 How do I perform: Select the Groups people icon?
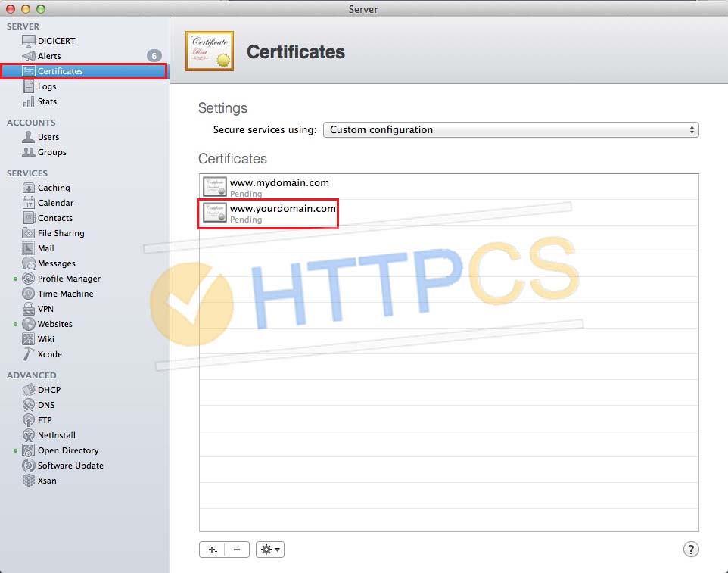[28, 152]
